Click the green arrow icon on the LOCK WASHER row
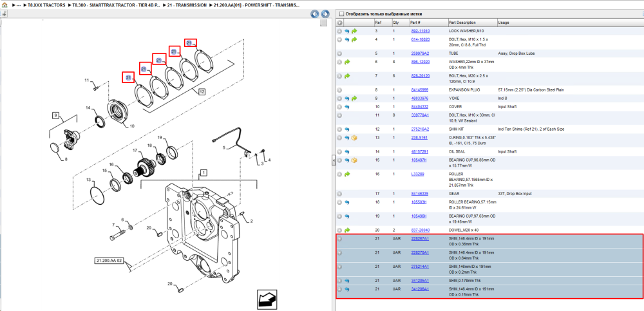 354,31
